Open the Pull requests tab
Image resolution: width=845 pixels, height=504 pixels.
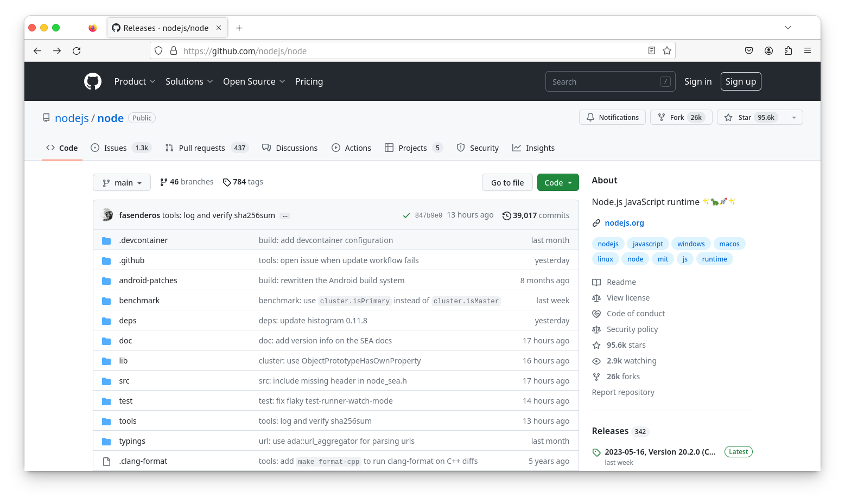click(x=207, y=148)
